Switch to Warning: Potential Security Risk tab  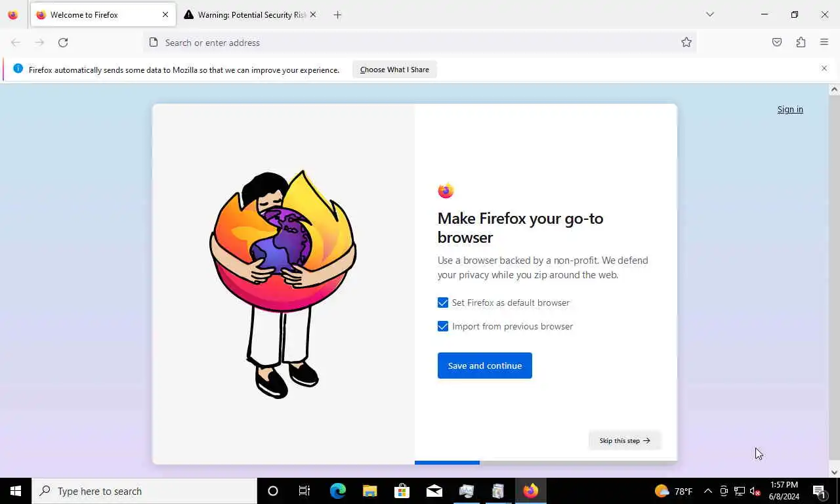pos(249,14)
